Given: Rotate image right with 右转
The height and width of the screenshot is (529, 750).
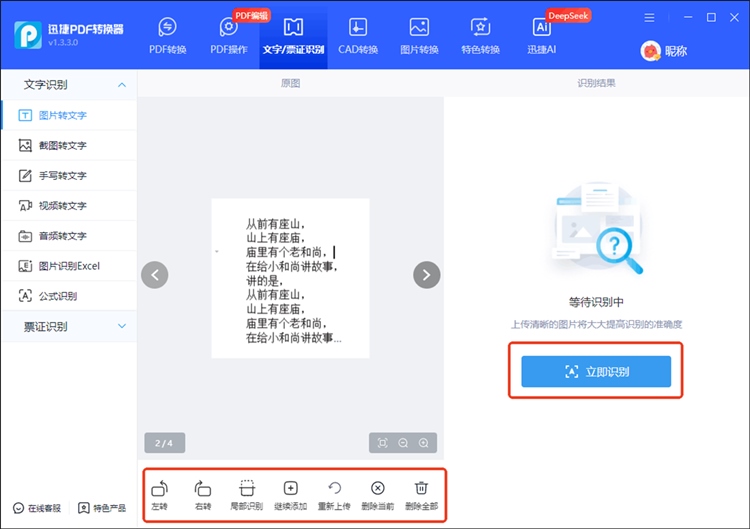Looking at the screenshot, I should click(x=203, y=496).
